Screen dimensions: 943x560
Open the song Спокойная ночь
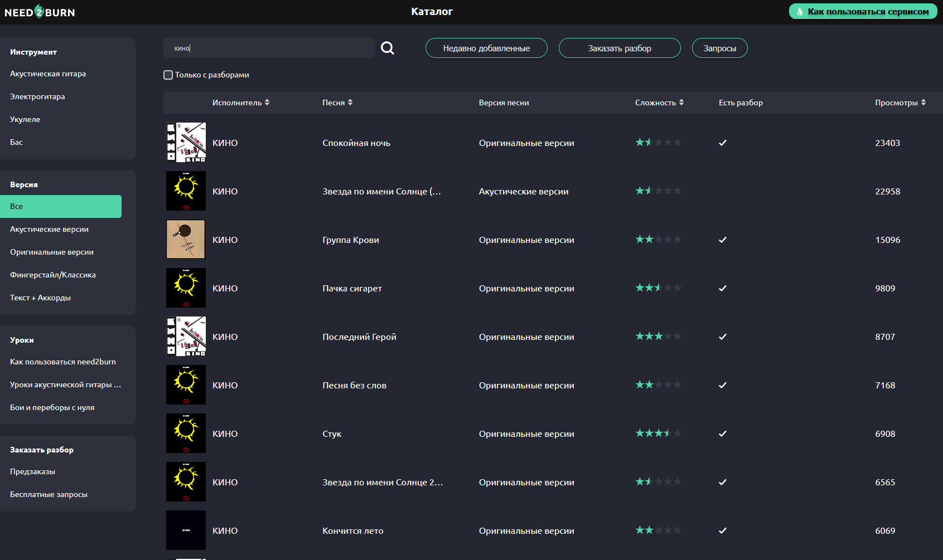click(x=356, y=143)
